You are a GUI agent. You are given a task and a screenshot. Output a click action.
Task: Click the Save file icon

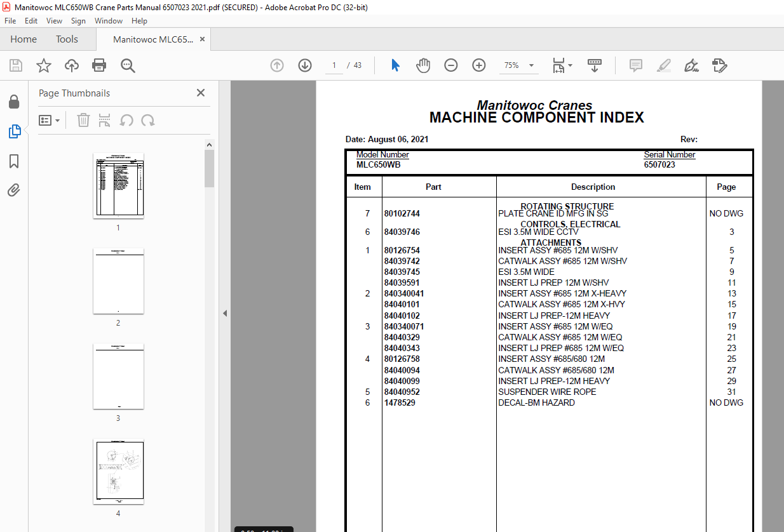(16, 65)
